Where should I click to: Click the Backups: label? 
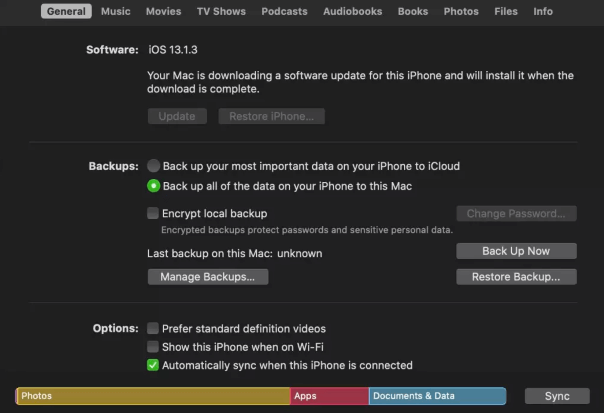113,166
